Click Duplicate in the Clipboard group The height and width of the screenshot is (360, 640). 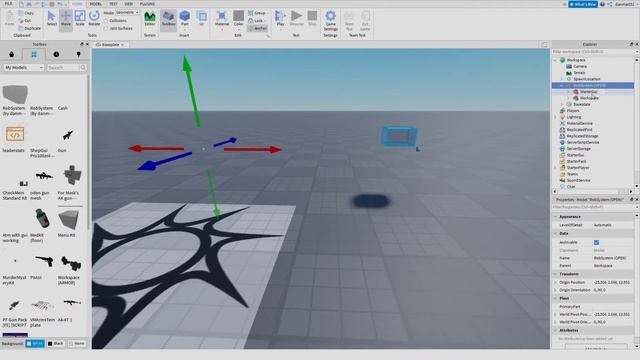coord(30,28)
